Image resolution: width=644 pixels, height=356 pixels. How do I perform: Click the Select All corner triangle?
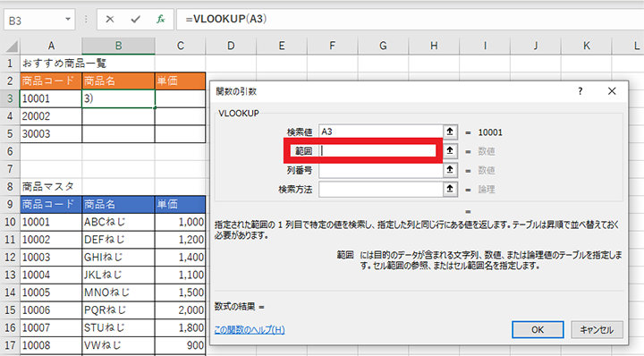(12, 47)
